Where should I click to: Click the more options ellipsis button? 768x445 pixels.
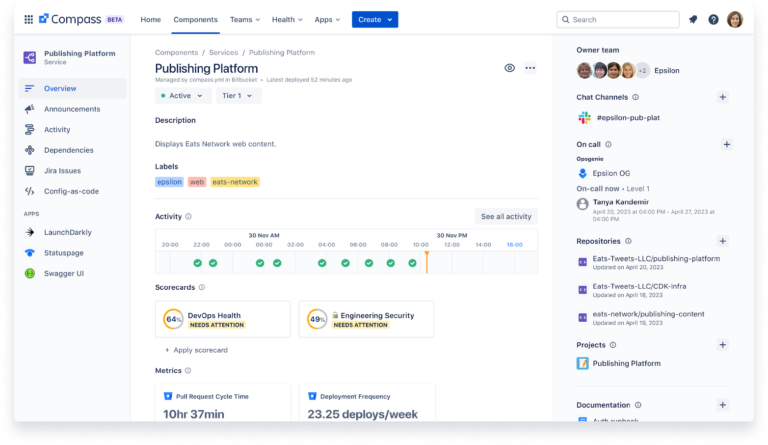point(530,68)
